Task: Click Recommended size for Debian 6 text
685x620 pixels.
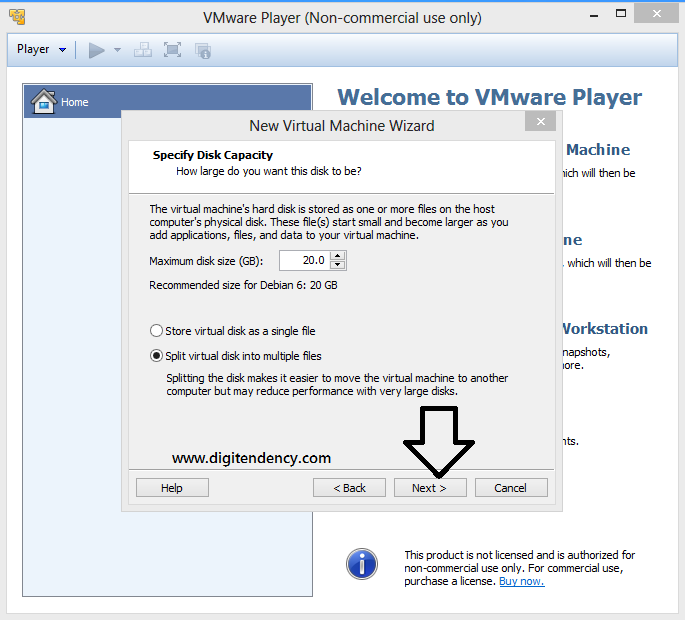Action: [243, 285]
